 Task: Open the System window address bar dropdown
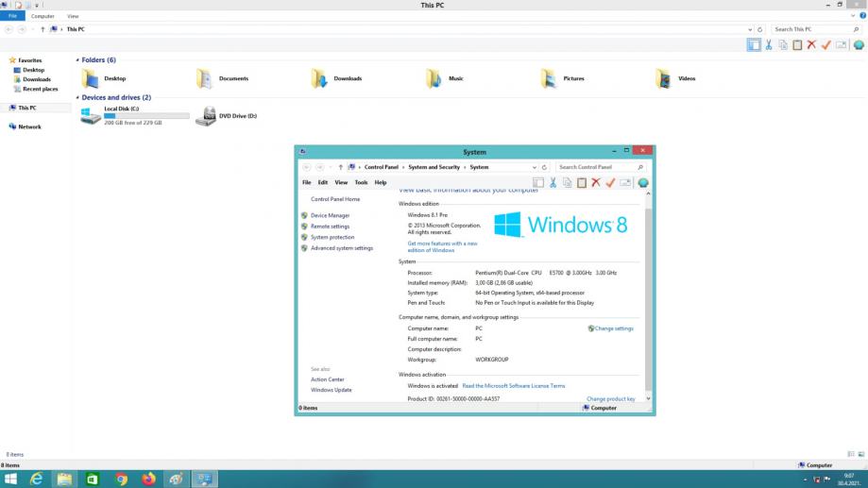(x=535, y=167)
